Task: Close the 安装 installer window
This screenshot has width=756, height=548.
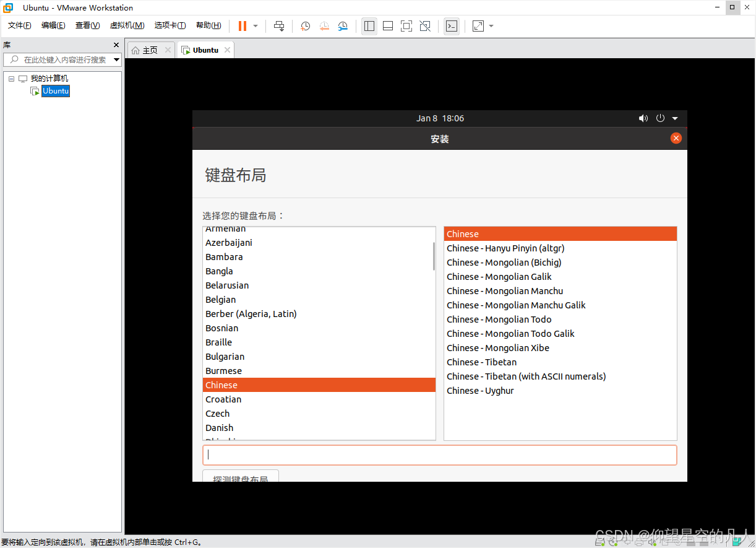Action: [676, 138]
